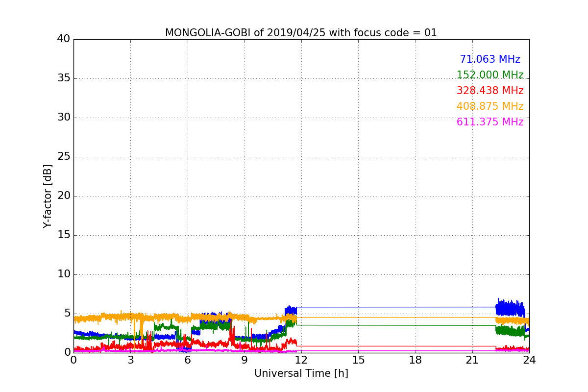Click y-axis tick value 25
The image size is (588, 392).
tap(64, 156)
